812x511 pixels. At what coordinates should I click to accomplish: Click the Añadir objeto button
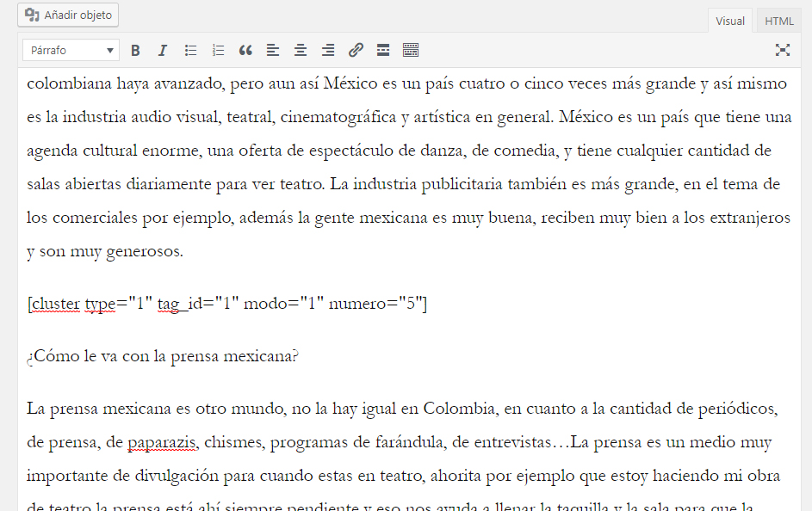(x=68, y=15)
